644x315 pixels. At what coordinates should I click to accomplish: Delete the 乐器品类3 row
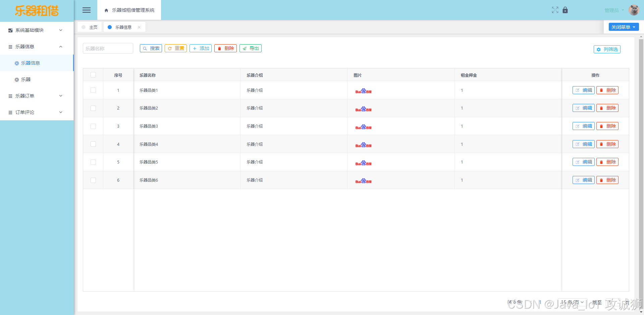pos(607,126)
